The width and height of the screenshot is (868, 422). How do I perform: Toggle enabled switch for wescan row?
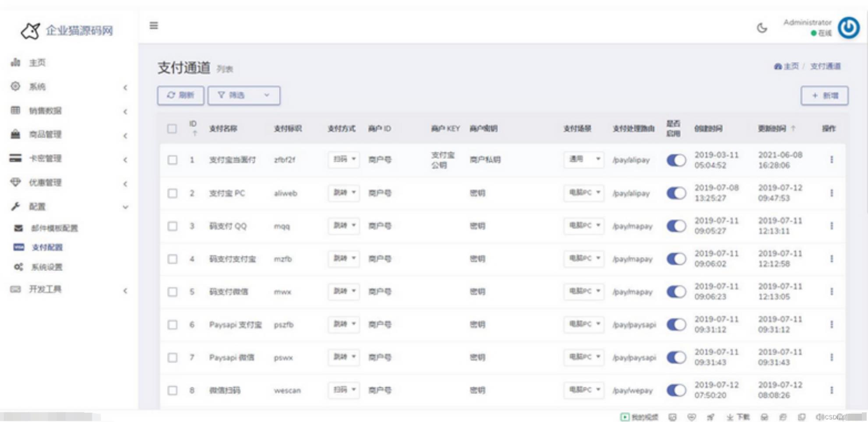click(x=677, y=390)
